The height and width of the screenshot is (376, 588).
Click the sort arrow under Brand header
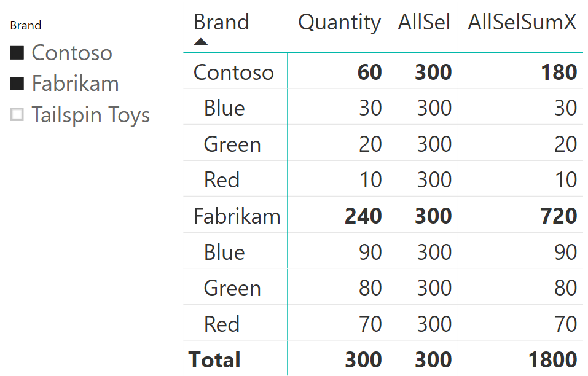click(x=201, y=42)
